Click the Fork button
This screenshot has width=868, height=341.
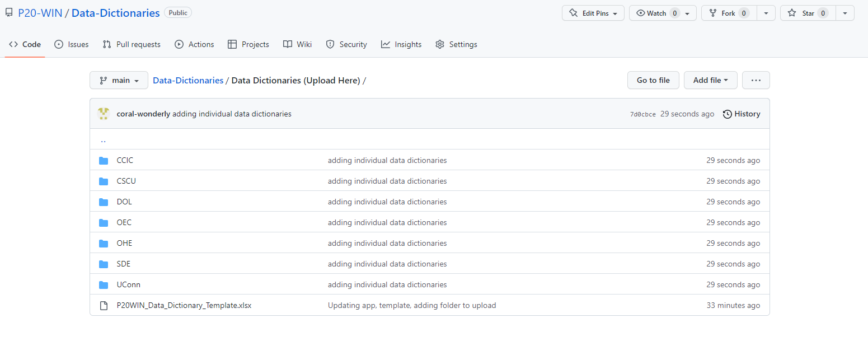tap(729, 13)
